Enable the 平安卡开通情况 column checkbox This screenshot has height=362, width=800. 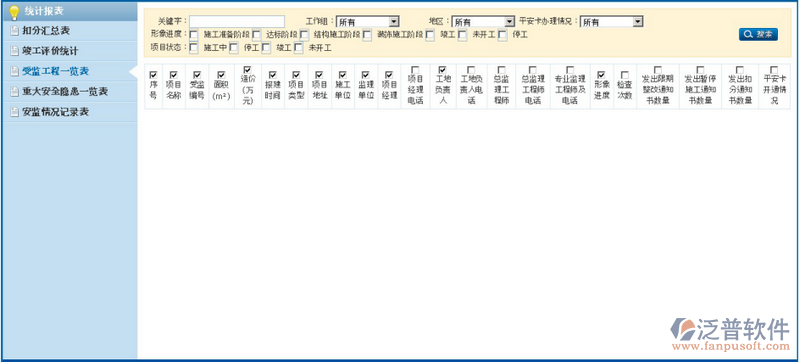(774, 69)
